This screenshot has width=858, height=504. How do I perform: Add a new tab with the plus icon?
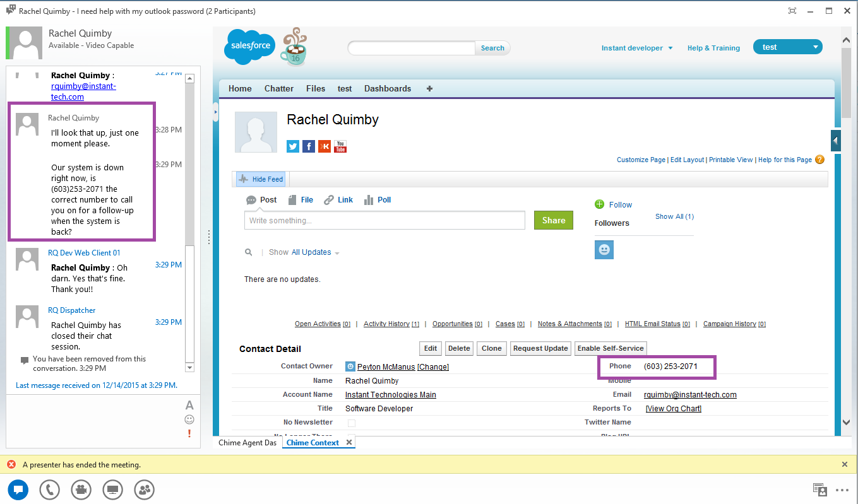tap(429, 88)
